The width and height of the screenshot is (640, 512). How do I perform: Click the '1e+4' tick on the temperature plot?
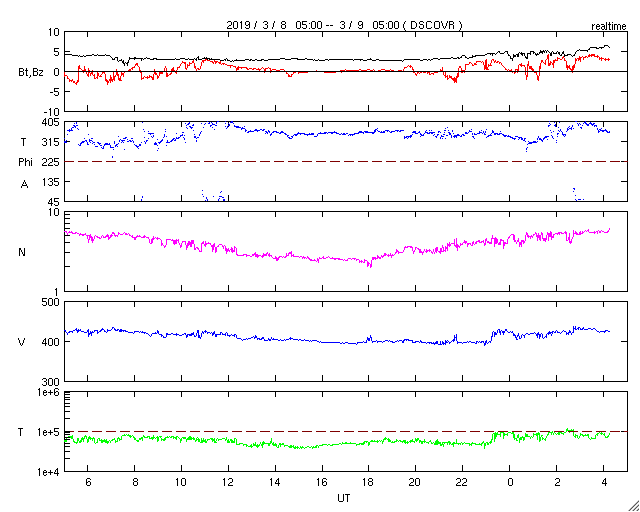(49, 472)
